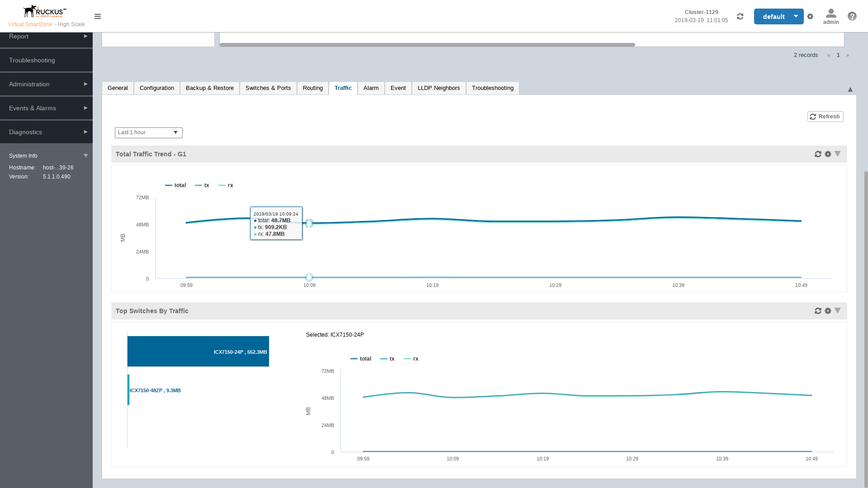Open Total Traffic Trend widget settings gear
The height and width of the screenshot is (488, 868).
[x=828, y=155]
